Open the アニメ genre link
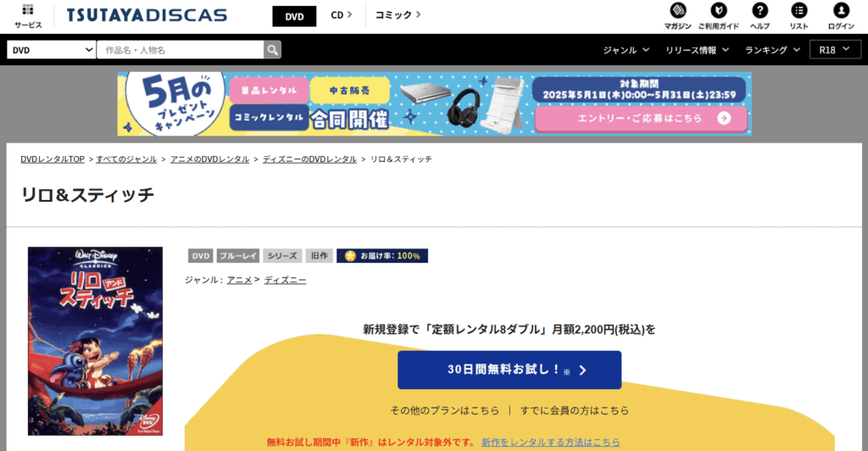The image size is (868, 451). 239,280
